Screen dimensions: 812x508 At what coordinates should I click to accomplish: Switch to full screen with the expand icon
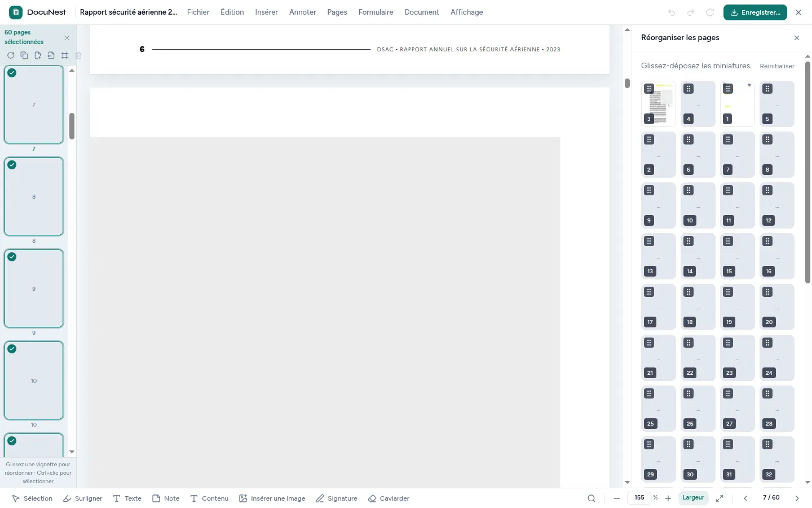click(720, 498)
